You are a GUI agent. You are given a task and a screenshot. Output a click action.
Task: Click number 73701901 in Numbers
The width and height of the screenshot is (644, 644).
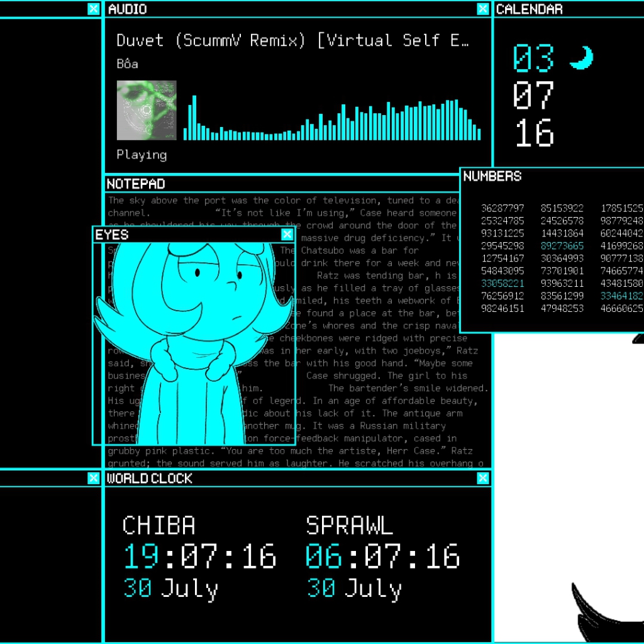point(562,270)
